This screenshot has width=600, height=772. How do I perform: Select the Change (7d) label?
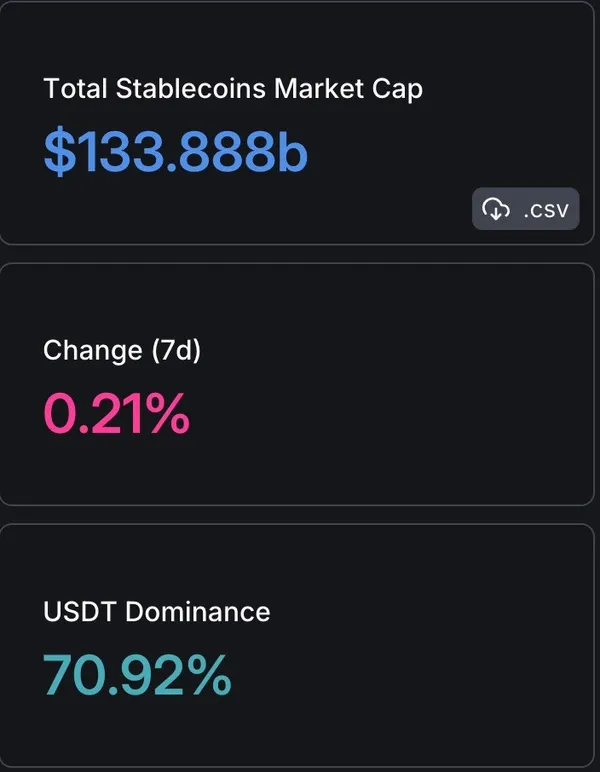122,351
